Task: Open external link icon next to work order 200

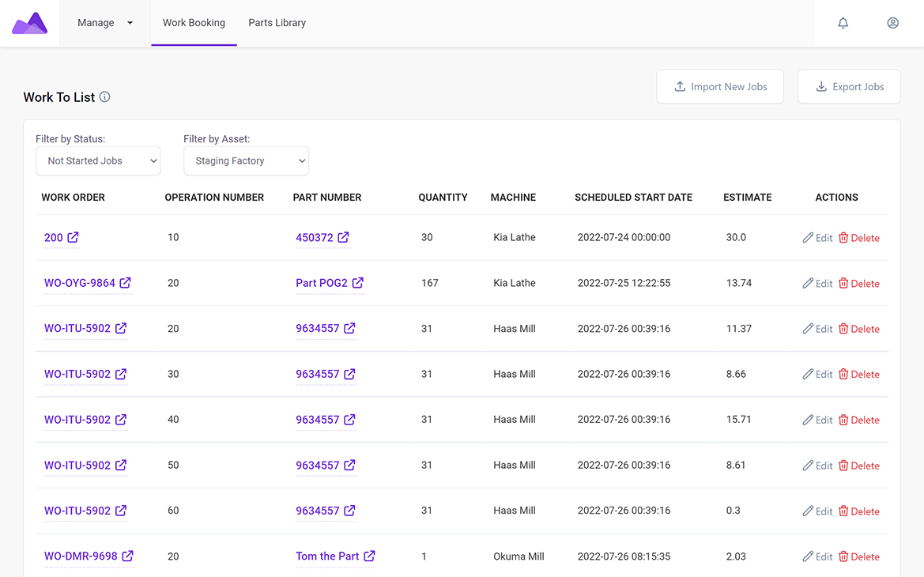Action: (73, 237)
